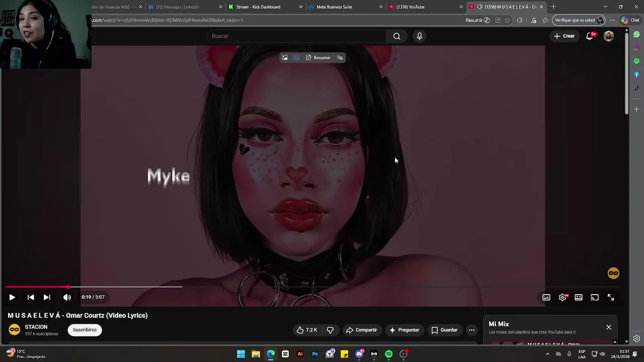Open the favorites list icon

(545, 20)
